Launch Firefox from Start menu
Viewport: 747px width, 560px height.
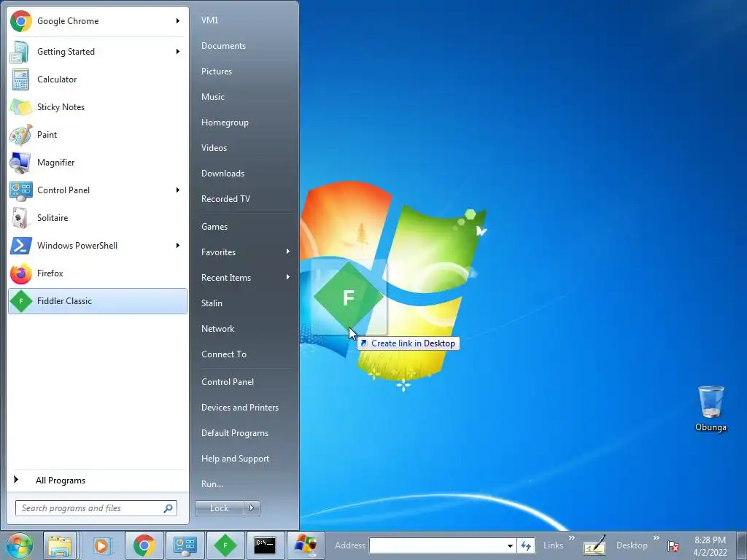98,273
